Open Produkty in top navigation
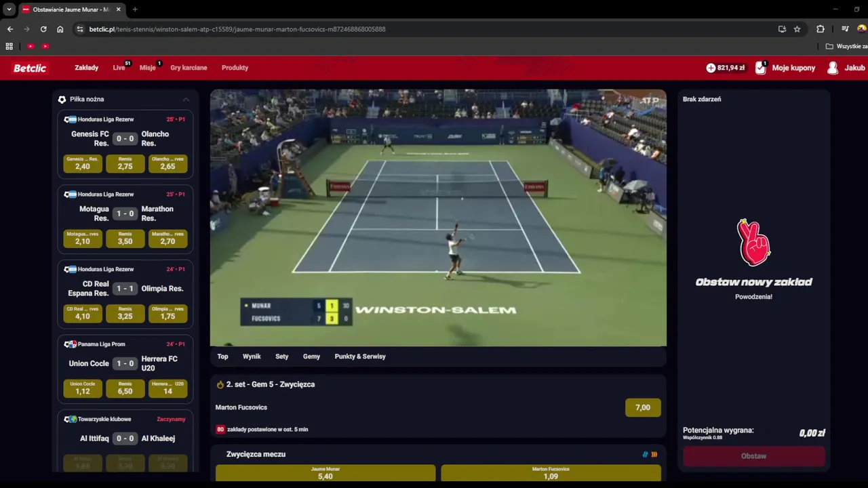Image resolution: width=868 pixels, height=488 pixels. (235, 68)
